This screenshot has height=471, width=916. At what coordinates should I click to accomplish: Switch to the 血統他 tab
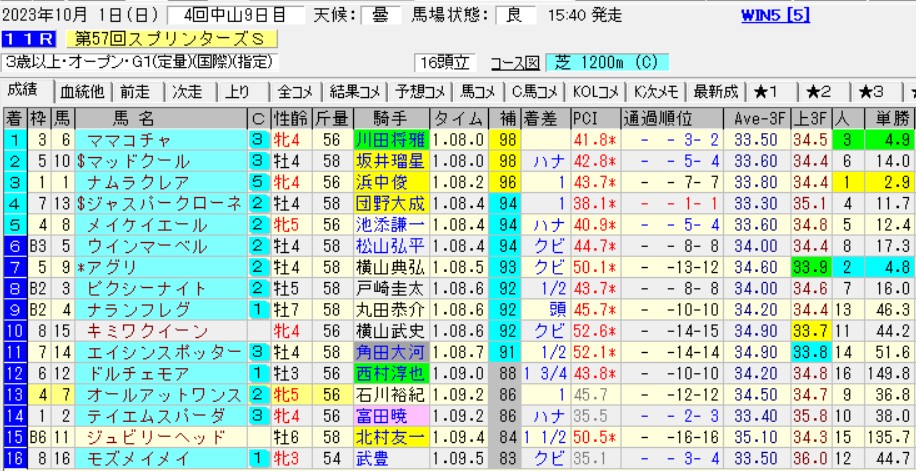click(83, 92)
